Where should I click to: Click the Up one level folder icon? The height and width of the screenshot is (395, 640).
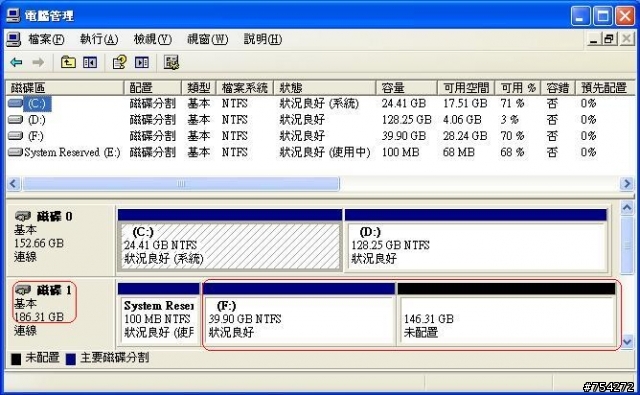click(68, 62)
